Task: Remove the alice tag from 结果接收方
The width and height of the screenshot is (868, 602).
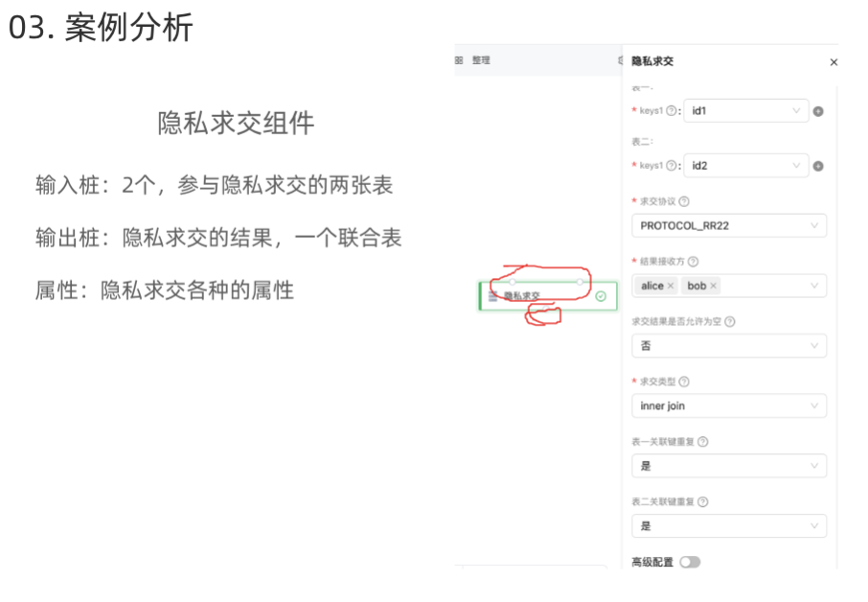Action: click(671, 286)
